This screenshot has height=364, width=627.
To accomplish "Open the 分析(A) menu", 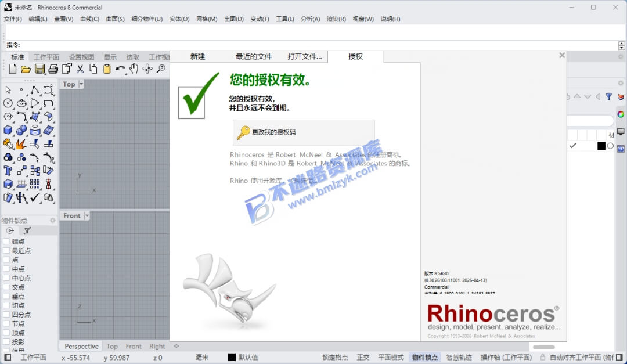I will click(310, 19).
